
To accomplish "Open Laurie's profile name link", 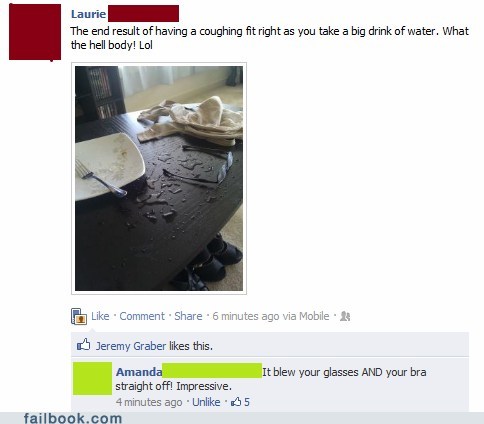I will [x=88, y=14].
